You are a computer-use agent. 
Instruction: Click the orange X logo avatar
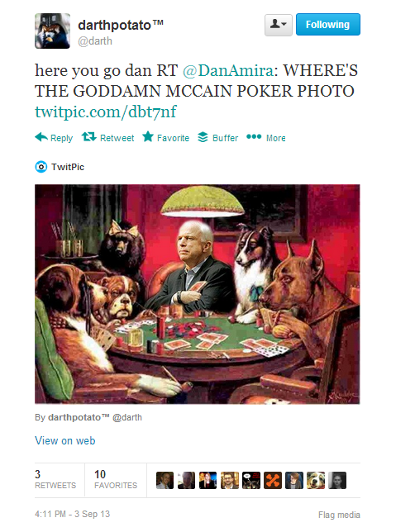(273, 481)
